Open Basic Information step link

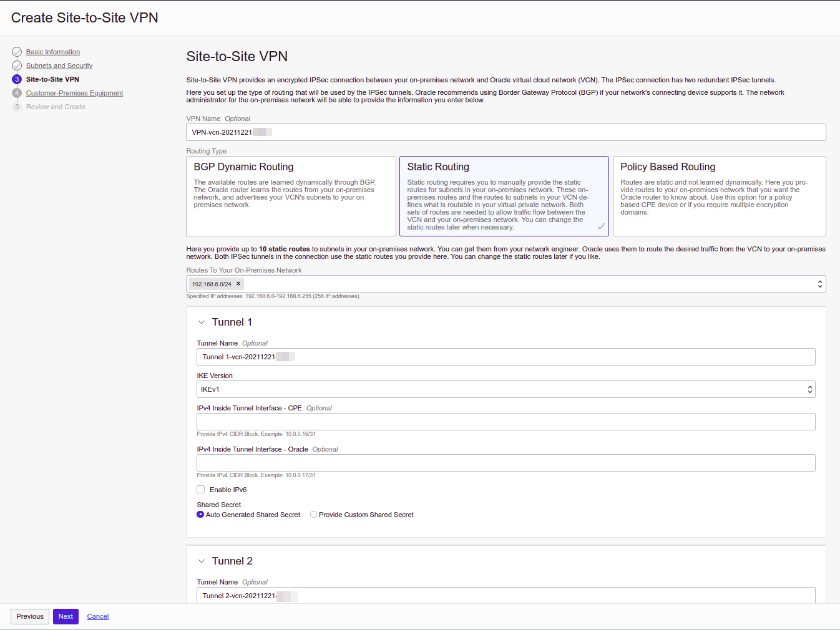53,52
